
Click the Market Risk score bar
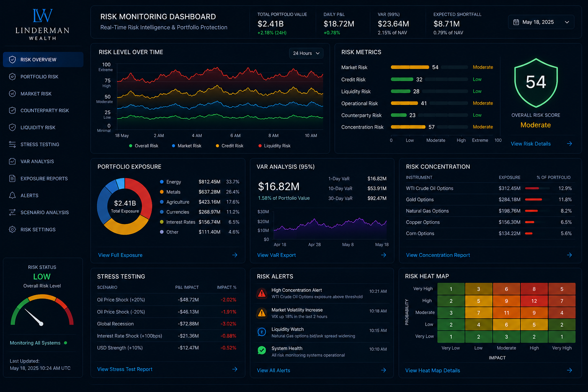429,67
